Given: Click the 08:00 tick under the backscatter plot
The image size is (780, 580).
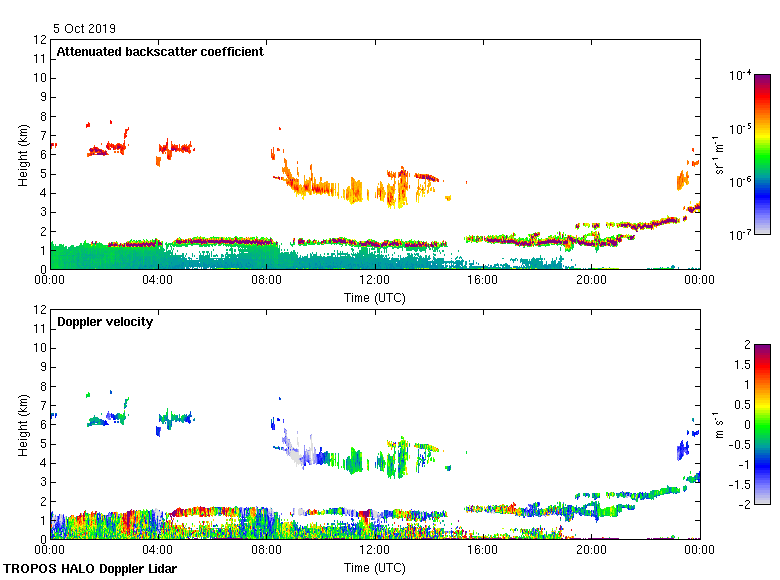Looking at the screenshot, I should click(267, 280).
